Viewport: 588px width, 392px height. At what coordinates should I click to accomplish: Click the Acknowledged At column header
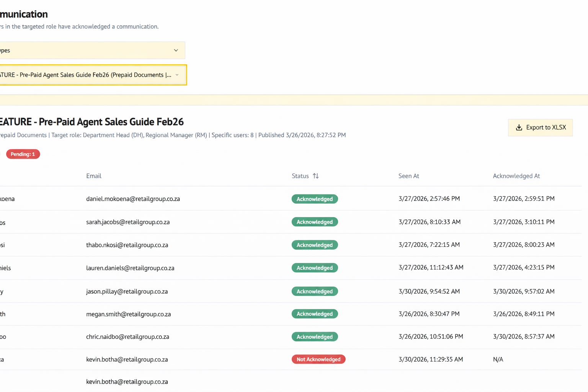(516, 176)
